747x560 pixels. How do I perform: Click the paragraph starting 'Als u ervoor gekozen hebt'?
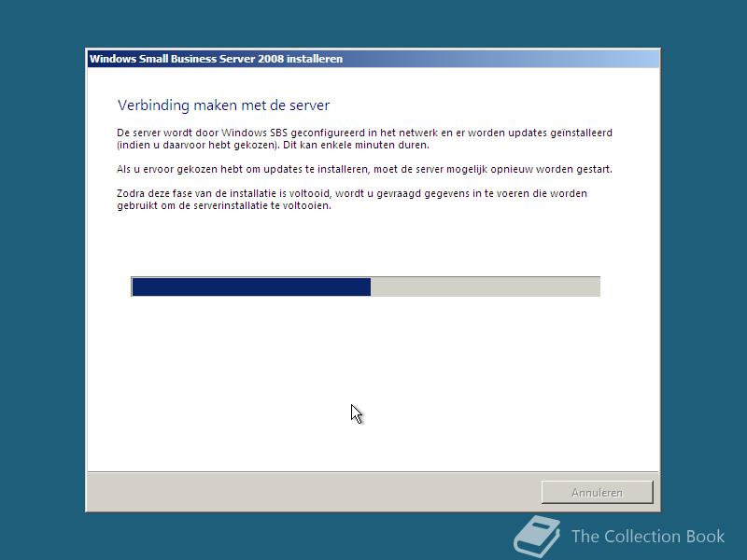point(364,169)
